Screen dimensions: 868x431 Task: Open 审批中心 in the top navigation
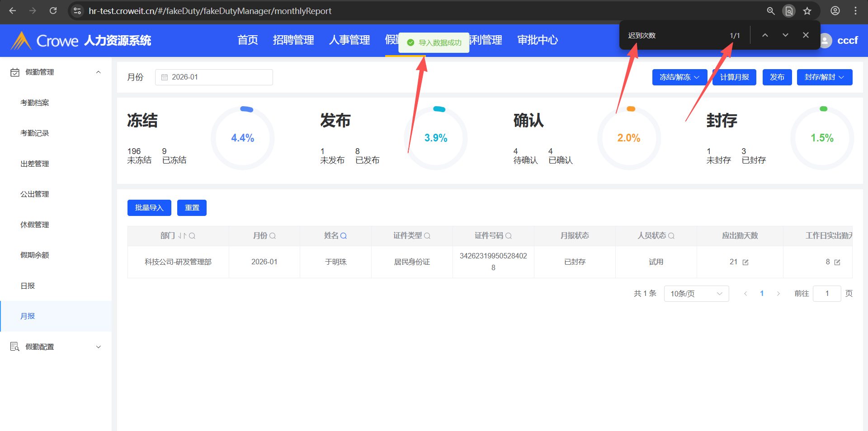[538, 40]
